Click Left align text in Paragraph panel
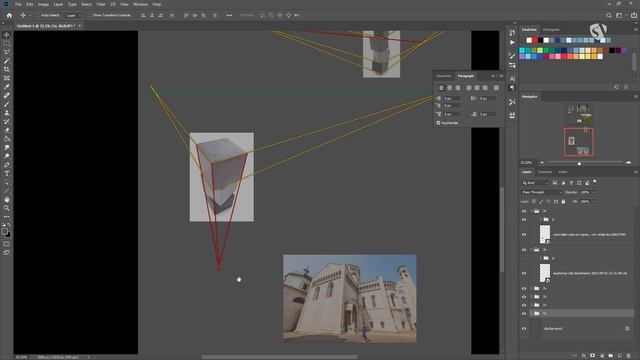The width and height of the screenshot is (640, 360). (441, 88)
